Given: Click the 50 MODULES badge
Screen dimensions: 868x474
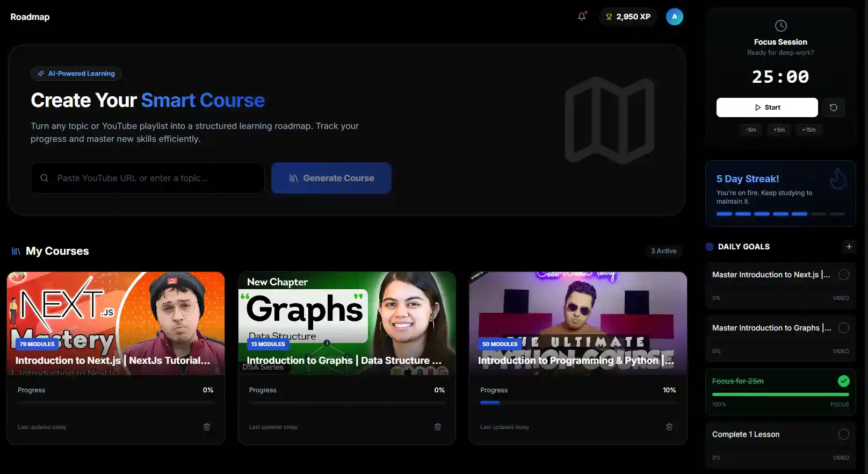Looking at the screenshot, I should (500, 344).
